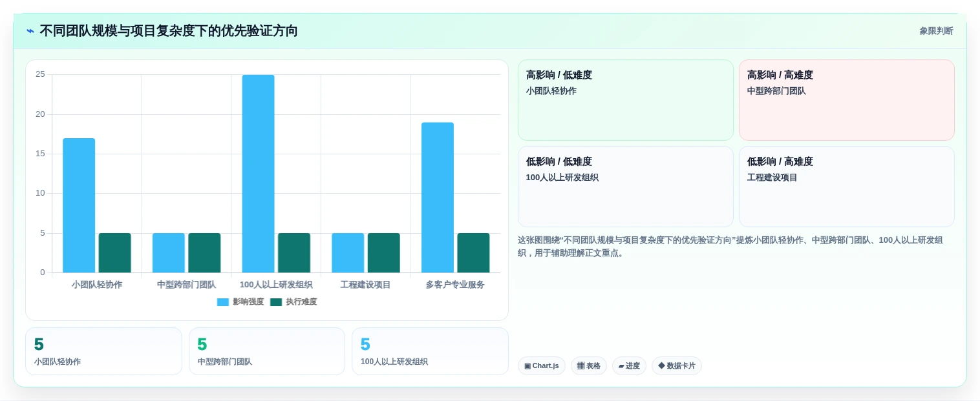Click the 象限判断 label in header
The width and height of the screenshot is (980, 401).
pyautogui.click(x=936, y=31)
